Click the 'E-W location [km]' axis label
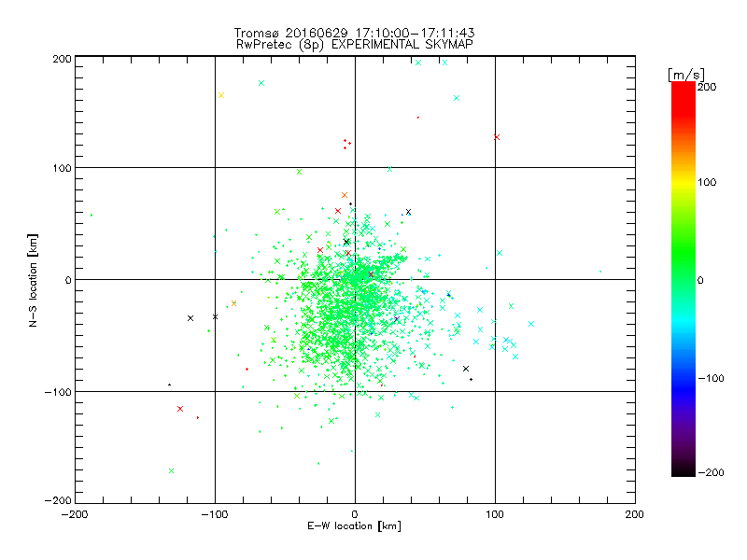The width and height of the screenshot is (747, 560). tap(354, 526)
